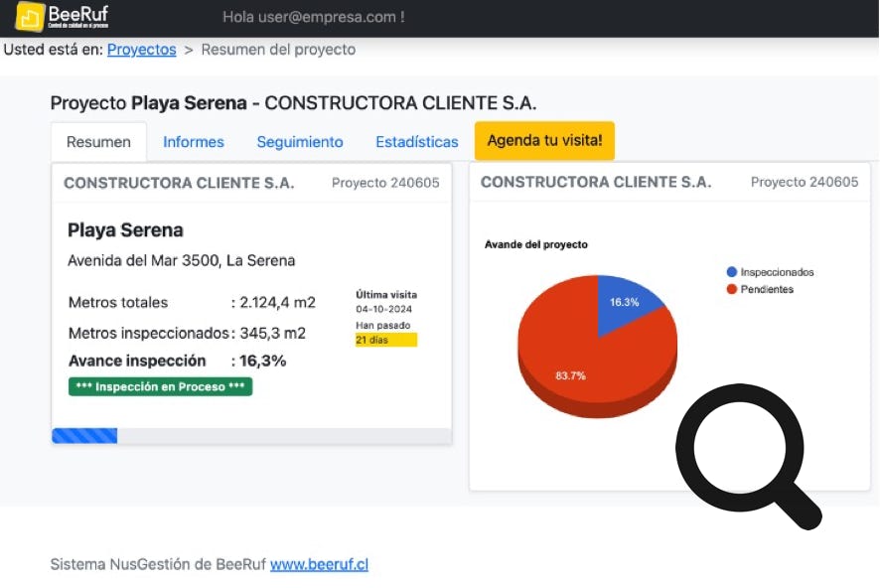Follow the Proyectos breadcrumb link

142,50
